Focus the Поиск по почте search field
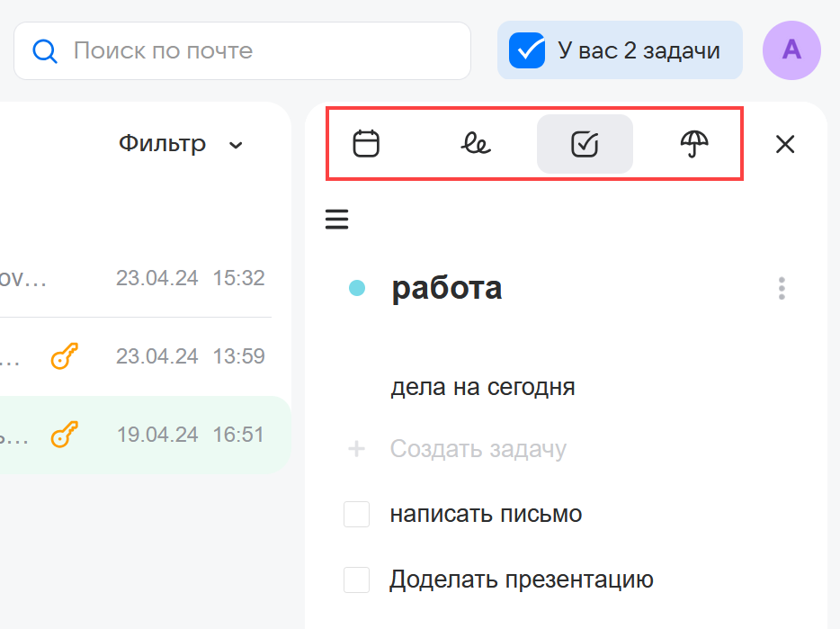840x629 pixels. pyautogui.click(x=261, y=50)
